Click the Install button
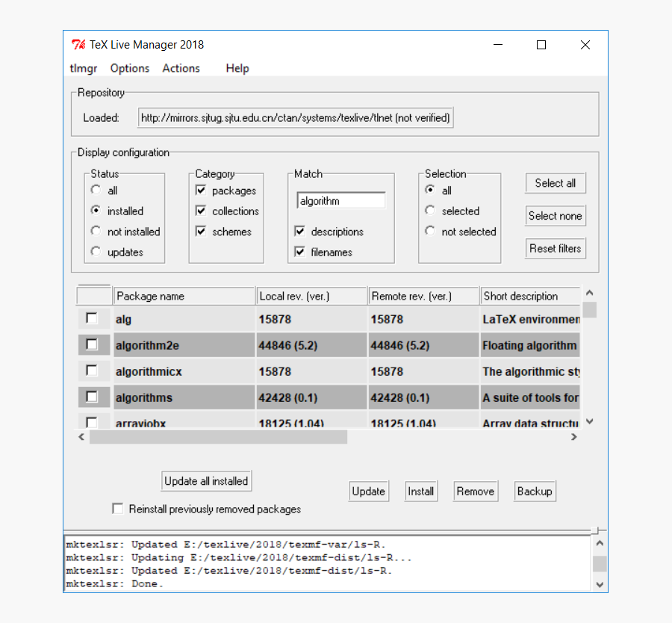Viewport: 672px width, 623px height. (421, 492)
